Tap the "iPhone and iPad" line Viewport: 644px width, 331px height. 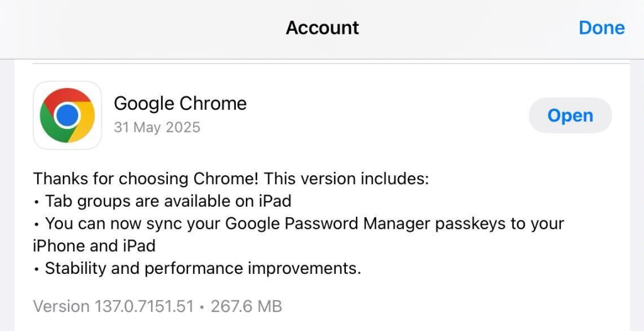pyautogui.click(x=94, y=246)
